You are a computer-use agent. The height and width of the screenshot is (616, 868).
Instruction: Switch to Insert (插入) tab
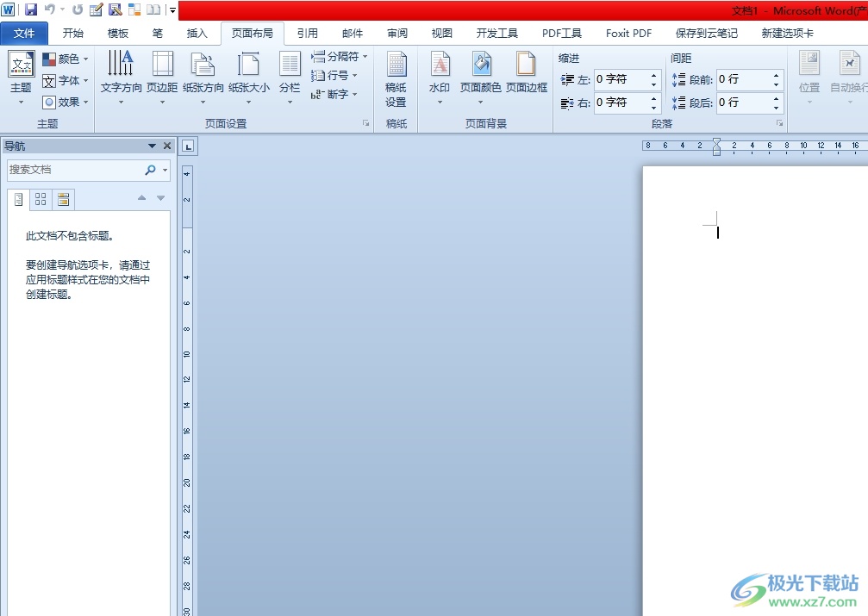[197, 34]
